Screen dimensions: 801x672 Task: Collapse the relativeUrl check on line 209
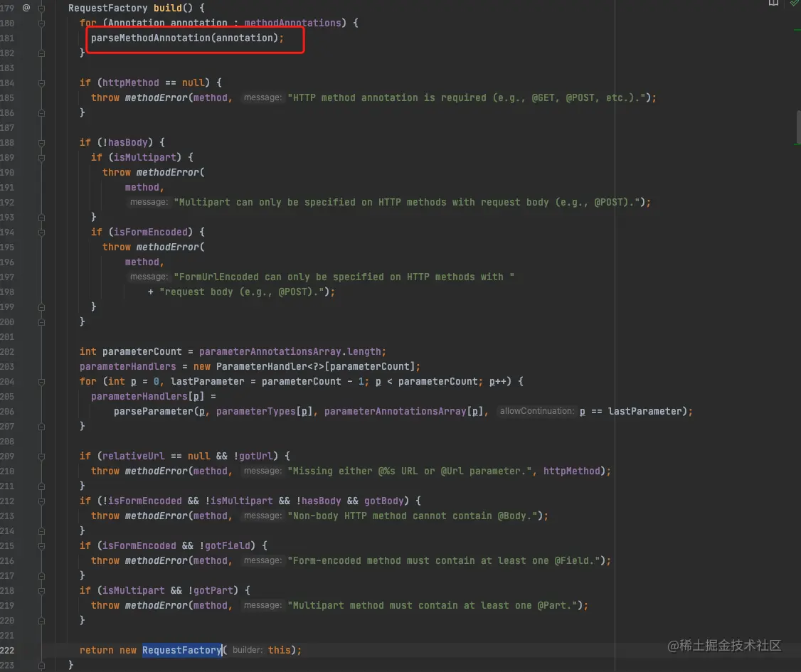pos(41,456)
